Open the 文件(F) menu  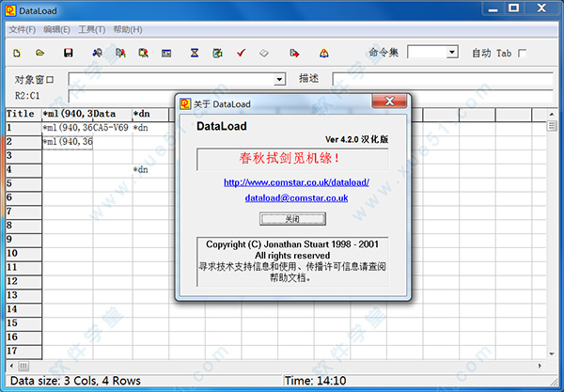[x=22, y=29]
